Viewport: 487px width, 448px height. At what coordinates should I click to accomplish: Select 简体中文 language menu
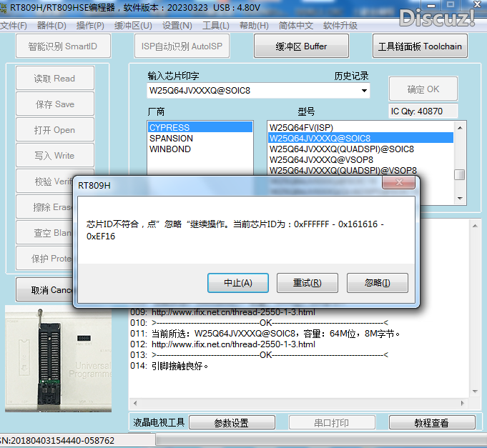[295, 26]
